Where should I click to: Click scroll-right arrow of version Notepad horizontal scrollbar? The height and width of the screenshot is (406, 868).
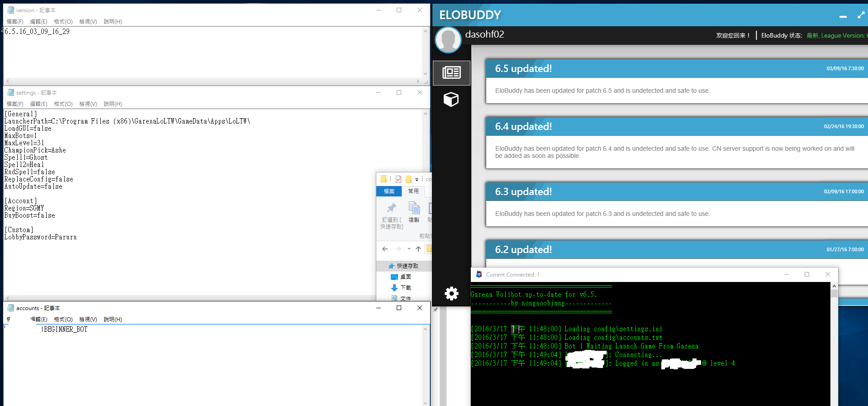point(417,81)
